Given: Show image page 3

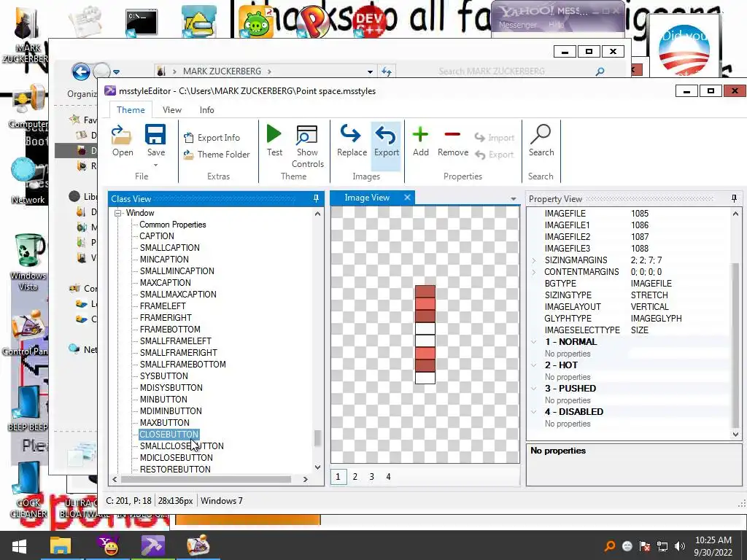Looking at the screenshot, I should pos(371,476).
